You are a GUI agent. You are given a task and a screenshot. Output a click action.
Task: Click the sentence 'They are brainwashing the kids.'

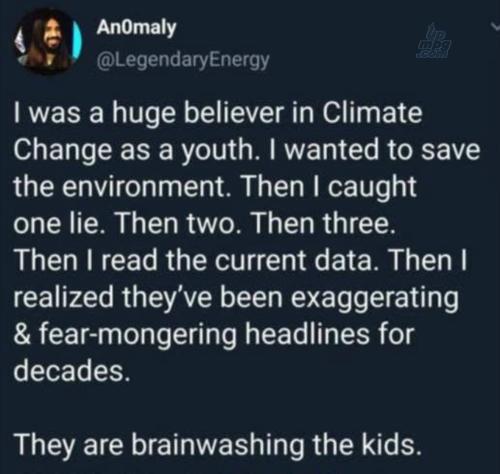click(216, 446)
